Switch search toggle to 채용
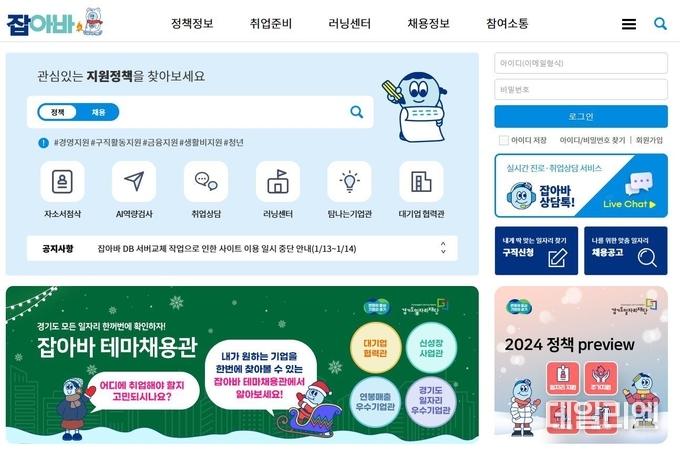 (98, 112)
